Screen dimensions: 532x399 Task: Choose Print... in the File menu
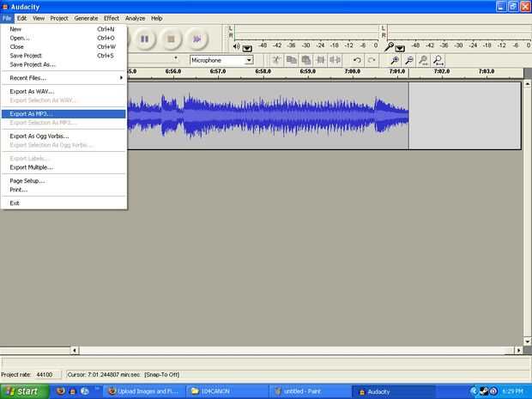[x=63, y=190]
